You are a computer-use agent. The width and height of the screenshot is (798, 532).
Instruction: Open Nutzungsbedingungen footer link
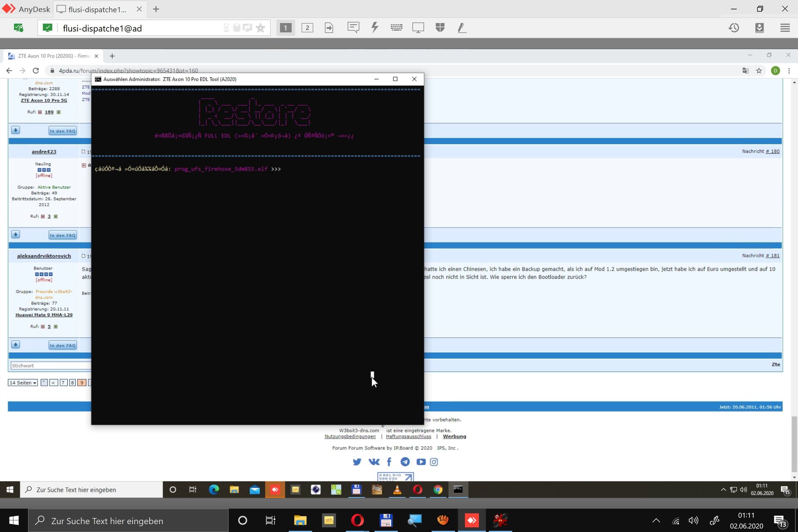pyautogui.click(x=350, y=436)
